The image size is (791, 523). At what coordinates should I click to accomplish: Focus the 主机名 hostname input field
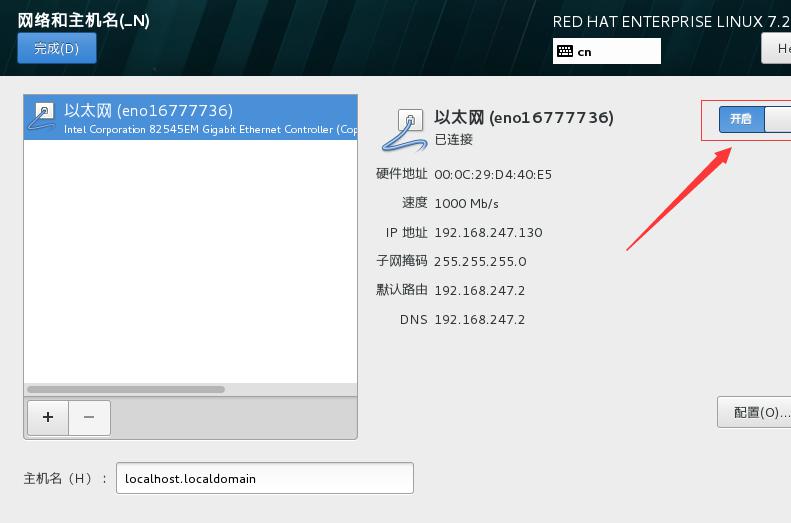click(x=265, y=478)
